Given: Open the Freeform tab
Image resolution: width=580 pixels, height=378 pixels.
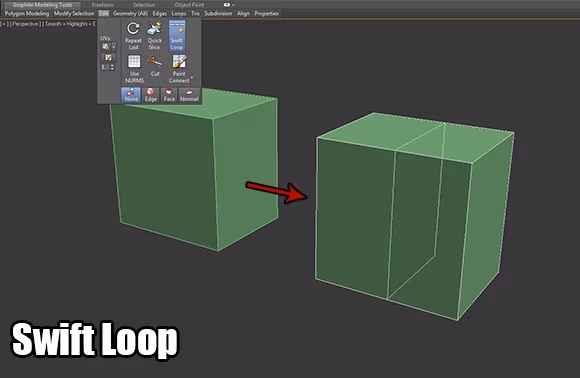Looking at the screenshot, I should tap(102, 5).
